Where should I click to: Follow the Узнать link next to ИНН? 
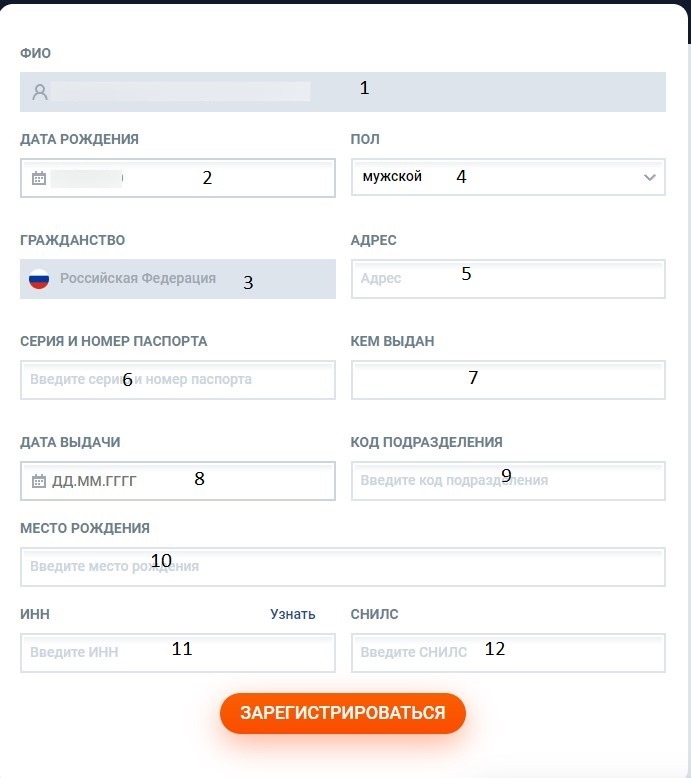(x=293, y=614)
